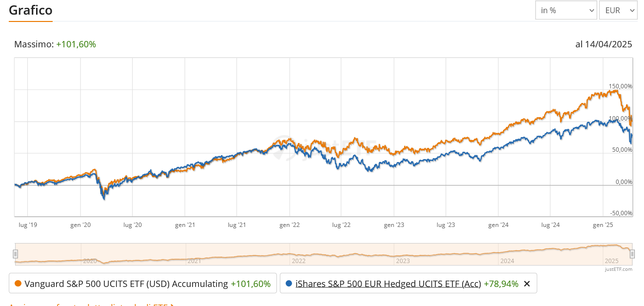Click "gen '25" axis label

click(603, 225)
